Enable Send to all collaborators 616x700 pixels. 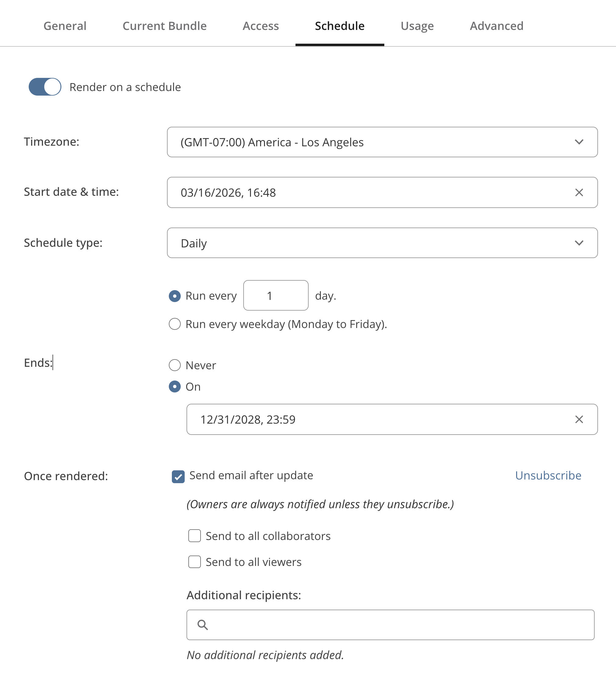tap(194, 536)
